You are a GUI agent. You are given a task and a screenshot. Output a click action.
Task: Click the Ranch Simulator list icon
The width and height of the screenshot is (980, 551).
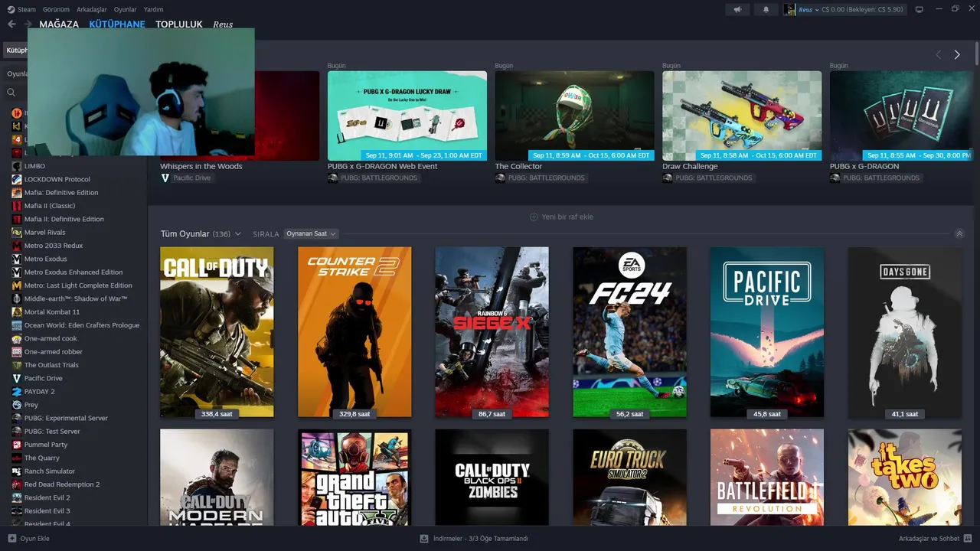[17, 471]
